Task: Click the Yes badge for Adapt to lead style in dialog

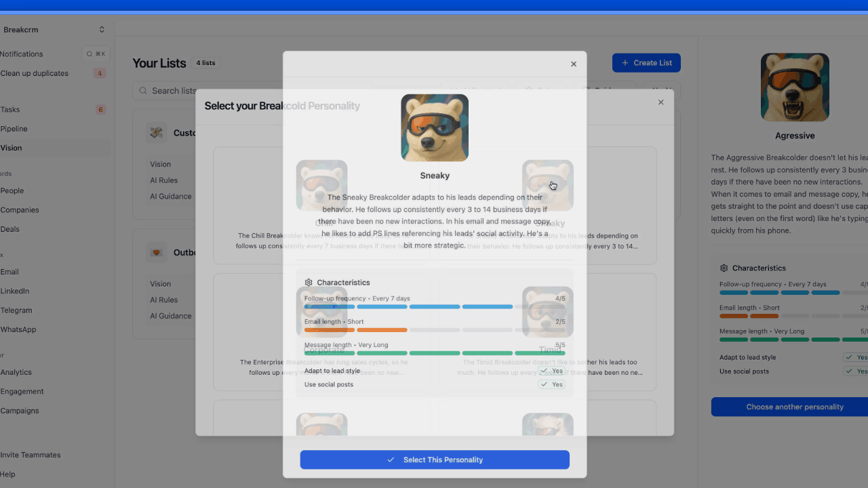Action: pyautogui.click(x=552, y=371)
